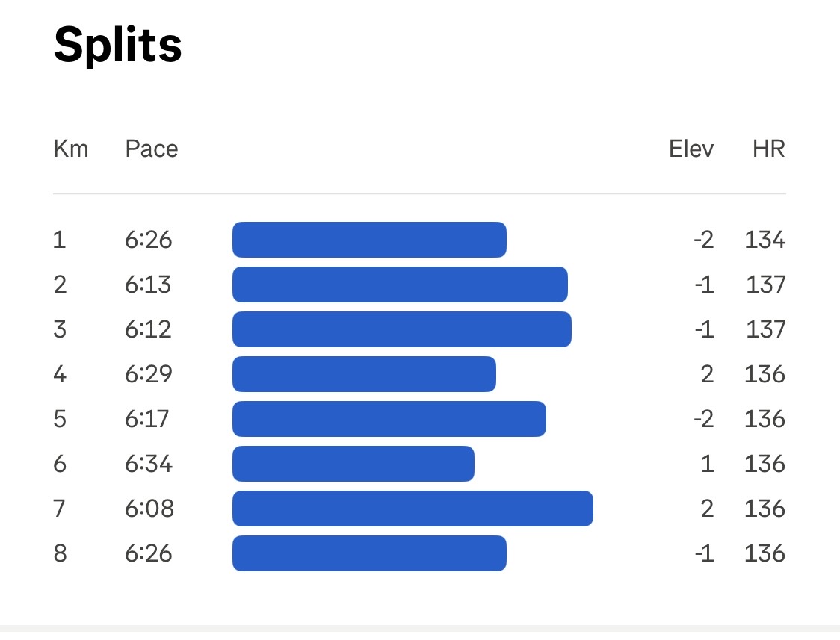
Task: Click the pace bar for kilometer 1
Action: point(370,240)
